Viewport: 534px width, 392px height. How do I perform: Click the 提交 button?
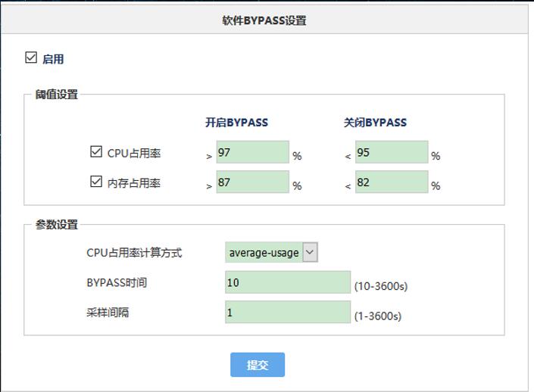(x=258, y=365)
